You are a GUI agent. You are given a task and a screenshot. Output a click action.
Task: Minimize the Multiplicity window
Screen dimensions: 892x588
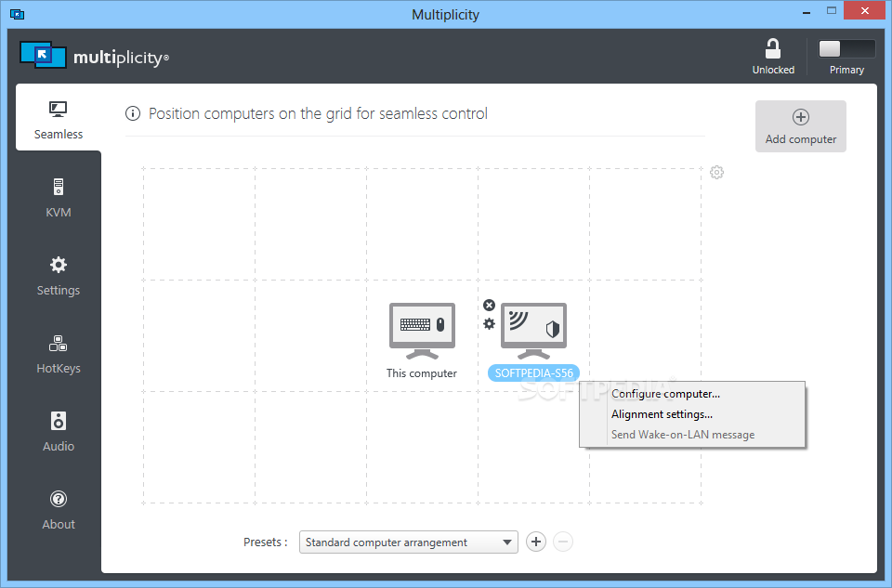[807, 11]
